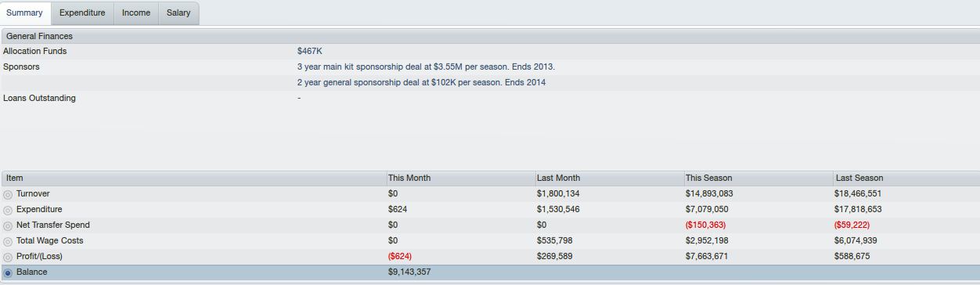Click the Item column header
The width and height of the screenshot is (980, 285).
click(193, 178)
